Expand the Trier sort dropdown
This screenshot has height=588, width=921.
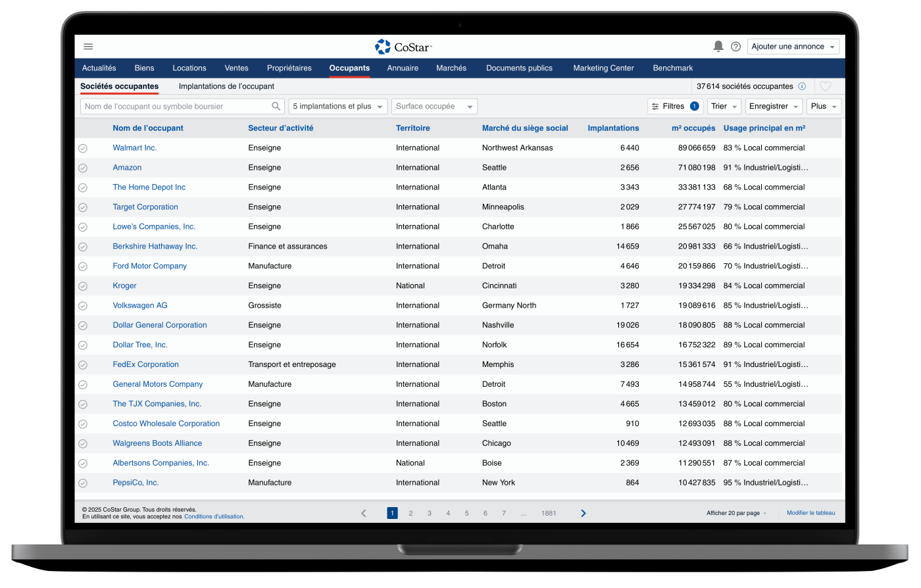click(x=724, y=107)
